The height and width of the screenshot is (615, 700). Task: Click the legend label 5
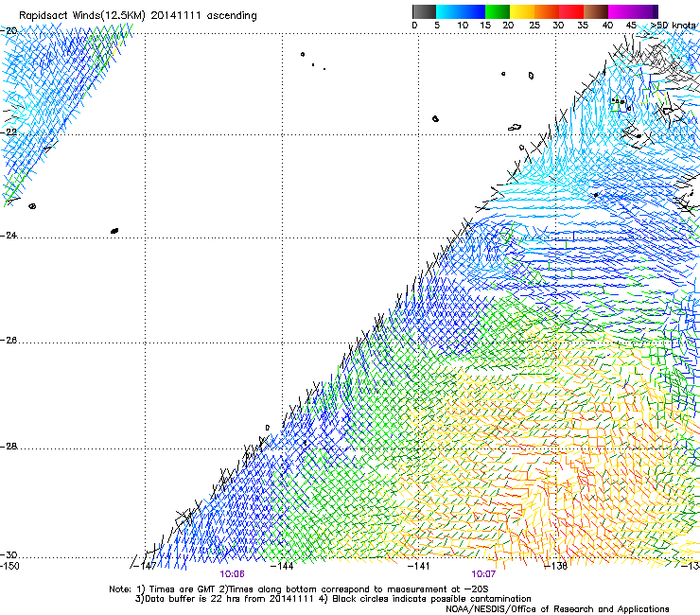[437, 26]
